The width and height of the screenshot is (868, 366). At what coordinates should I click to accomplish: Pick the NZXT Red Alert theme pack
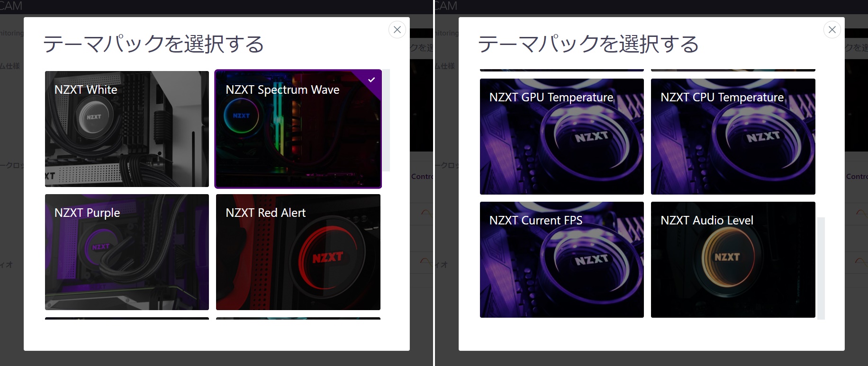pos(298,252)
